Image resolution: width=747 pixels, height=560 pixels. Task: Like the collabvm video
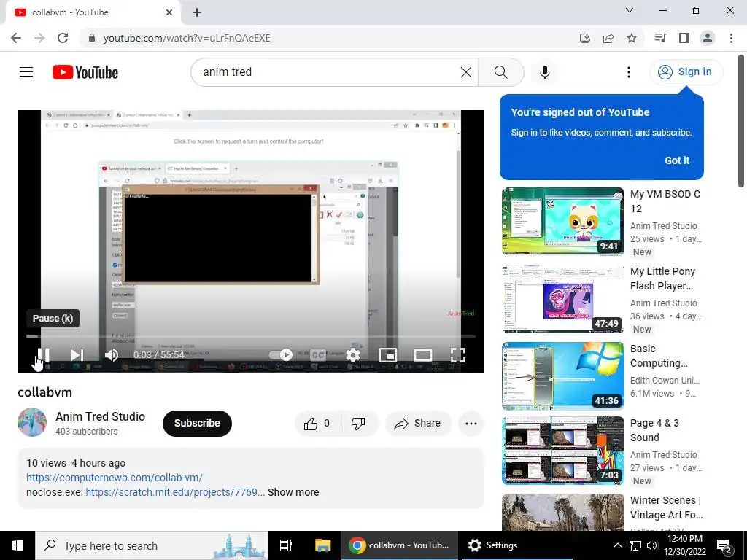pos(317,424)
